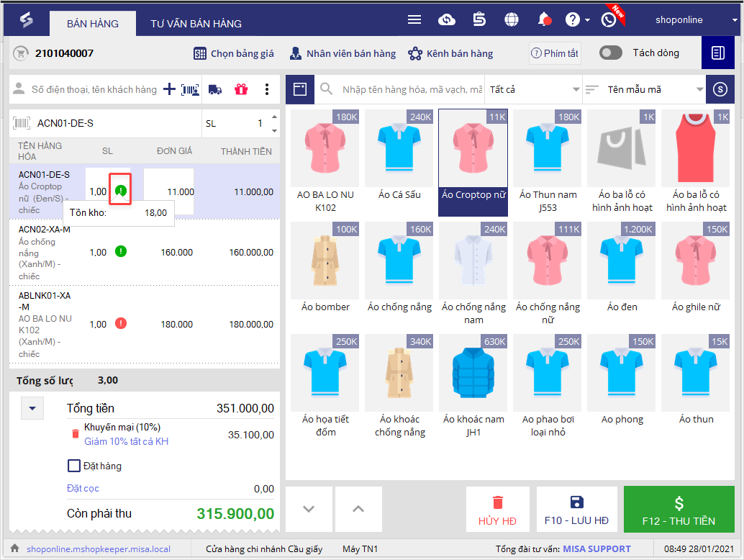Image resolution: width=744 pixels, height=560 pixels.
Task: Expand the help menu arrow
Action: 587,20
